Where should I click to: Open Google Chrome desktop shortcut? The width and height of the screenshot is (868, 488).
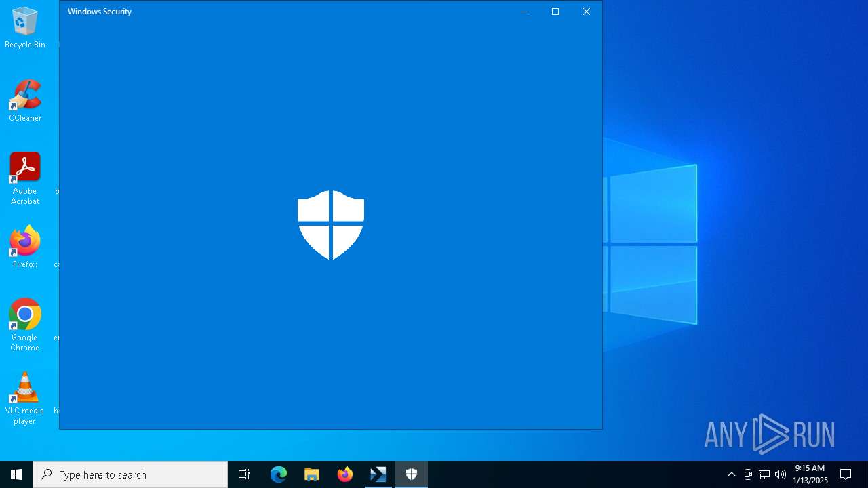pos(25,325)
